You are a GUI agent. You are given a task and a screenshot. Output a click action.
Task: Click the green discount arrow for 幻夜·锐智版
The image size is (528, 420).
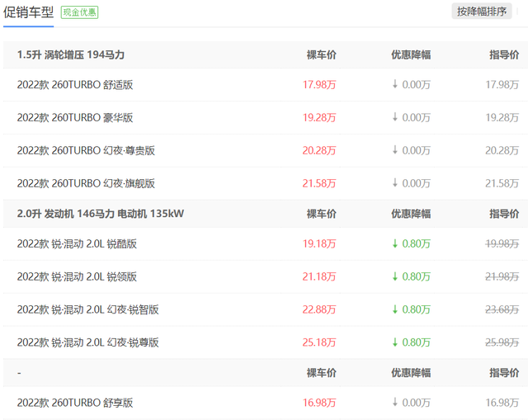tap(395, 309)
